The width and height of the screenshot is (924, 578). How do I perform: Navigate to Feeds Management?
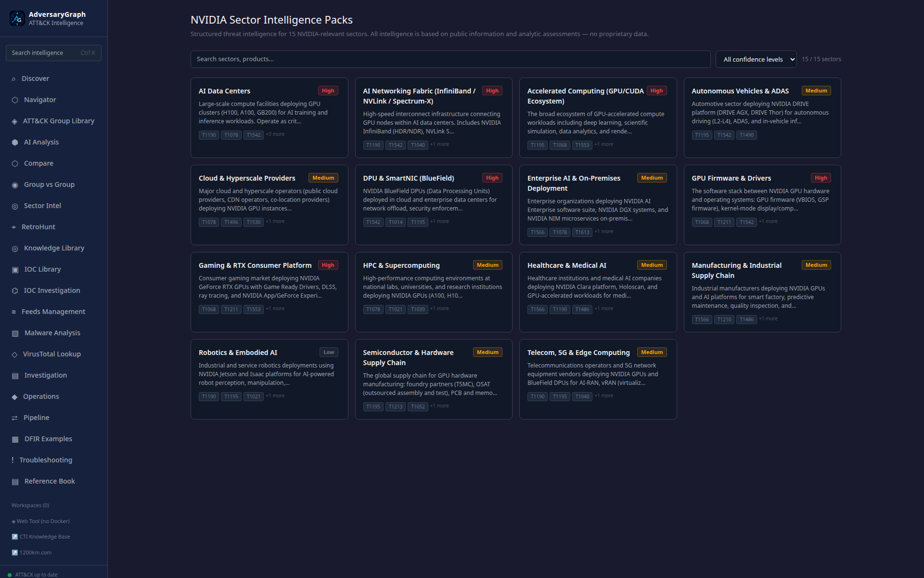(x=53, y=312)
